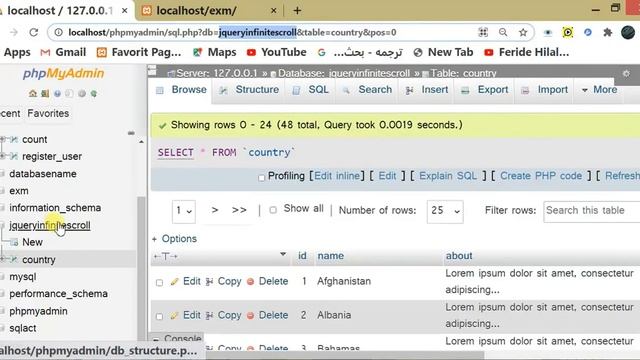Bookmark this page with the star icon
Screen dimensions: 640x360
(523, 32)
